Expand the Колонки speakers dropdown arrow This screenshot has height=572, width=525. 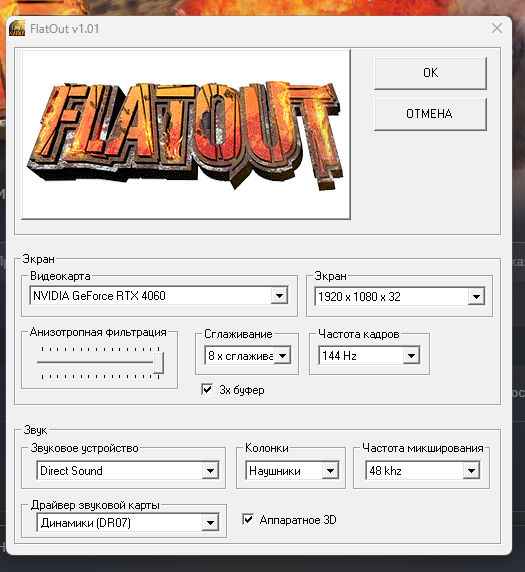331,471
